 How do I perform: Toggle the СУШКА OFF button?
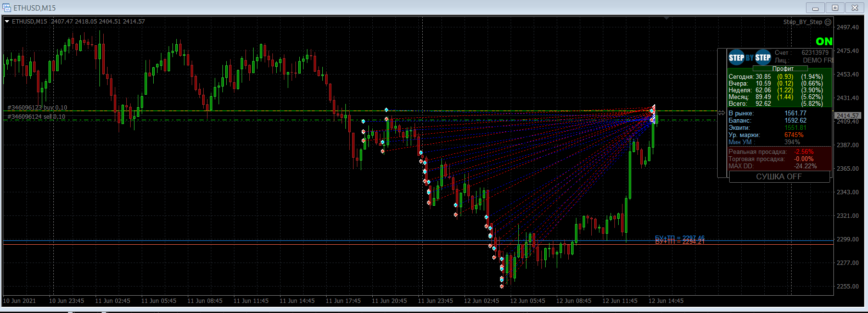[x=779, y=177]
